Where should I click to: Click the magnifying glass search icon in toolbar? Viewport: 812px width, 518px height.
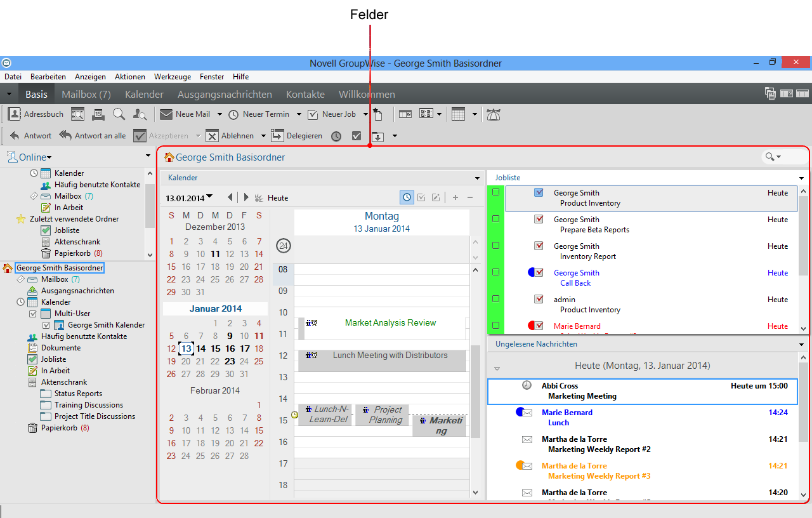click(x=119, y=114)
